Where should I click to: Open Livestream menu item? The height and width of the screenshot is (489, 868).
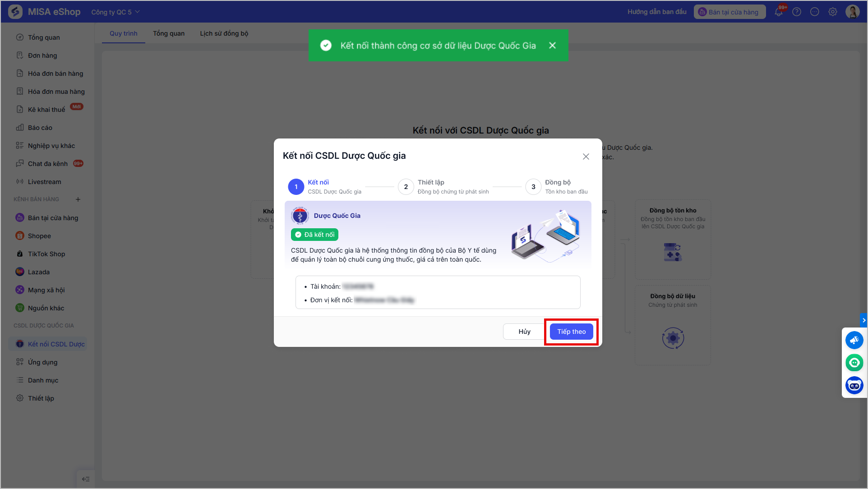44,182
